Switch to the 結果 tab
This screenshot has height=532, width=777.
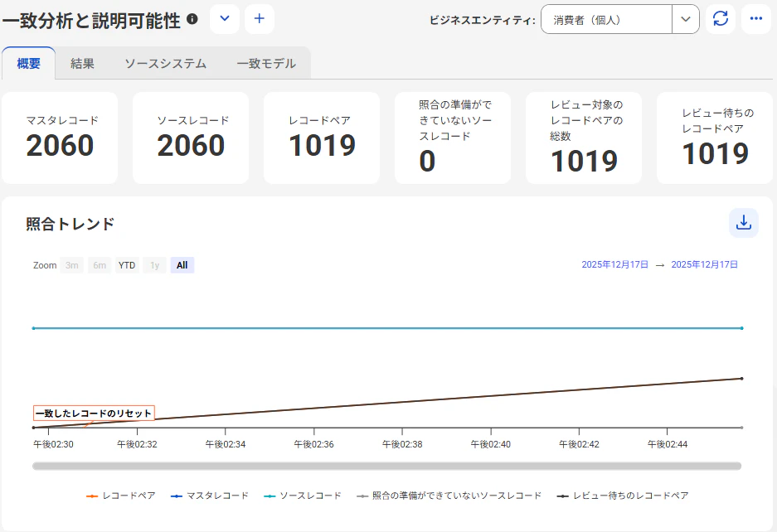click(x=82, y=64)
